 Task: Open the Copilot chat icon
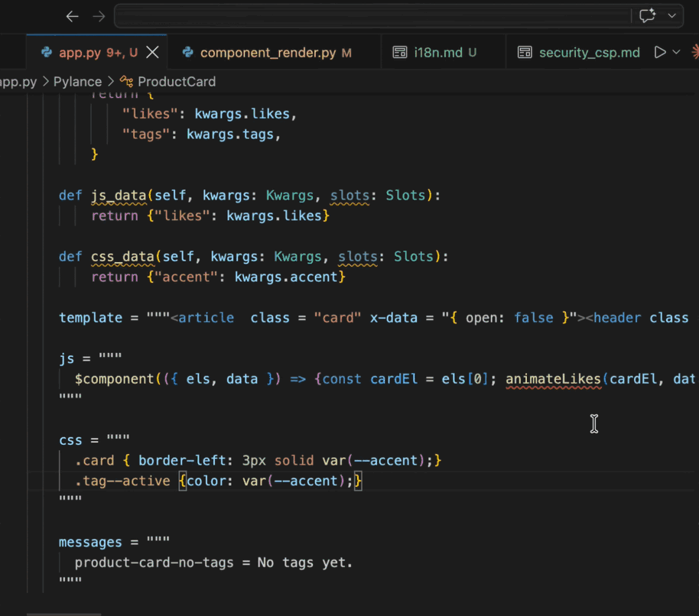pos(647,15)
